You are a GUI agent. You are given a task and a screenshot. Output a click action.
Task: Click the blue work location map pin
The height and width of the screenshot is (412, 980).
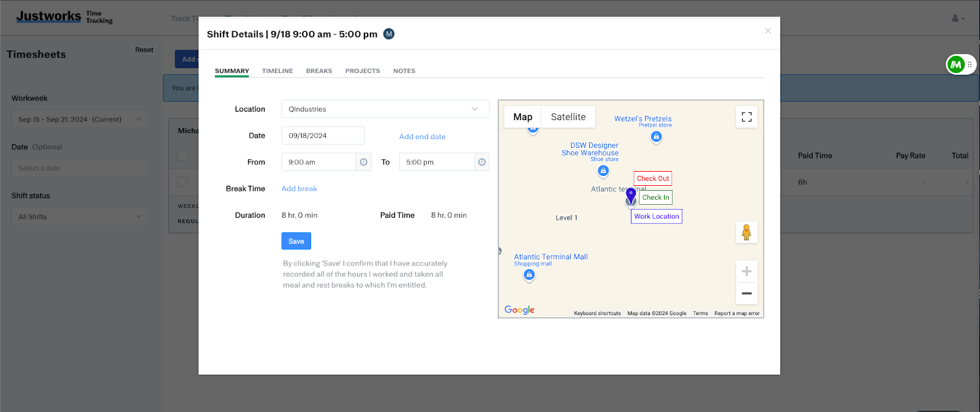pos(631,196)
